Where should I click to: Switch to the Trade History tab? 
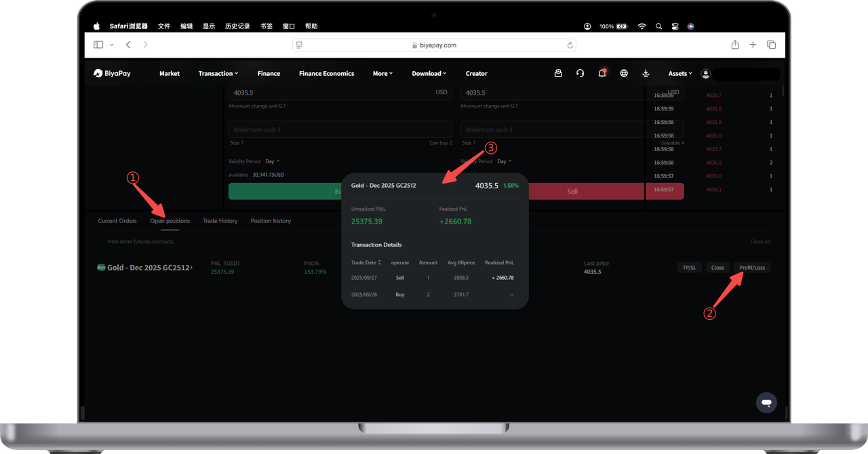[220, 221]
